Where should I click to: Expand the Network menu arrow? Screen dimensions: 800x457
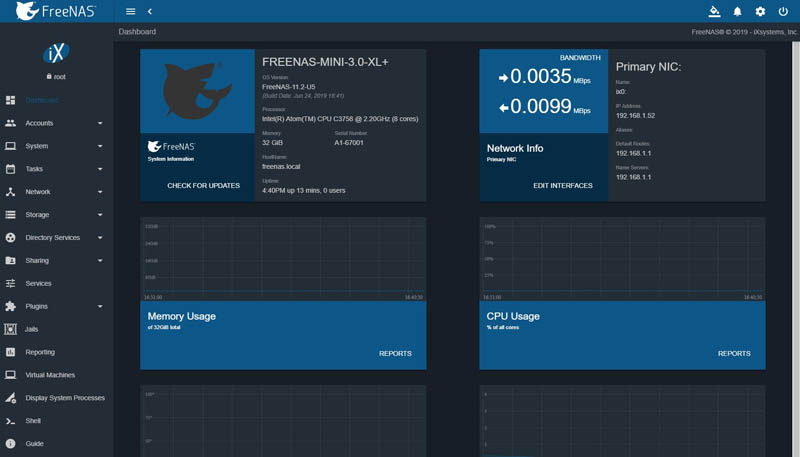point(100,192)
